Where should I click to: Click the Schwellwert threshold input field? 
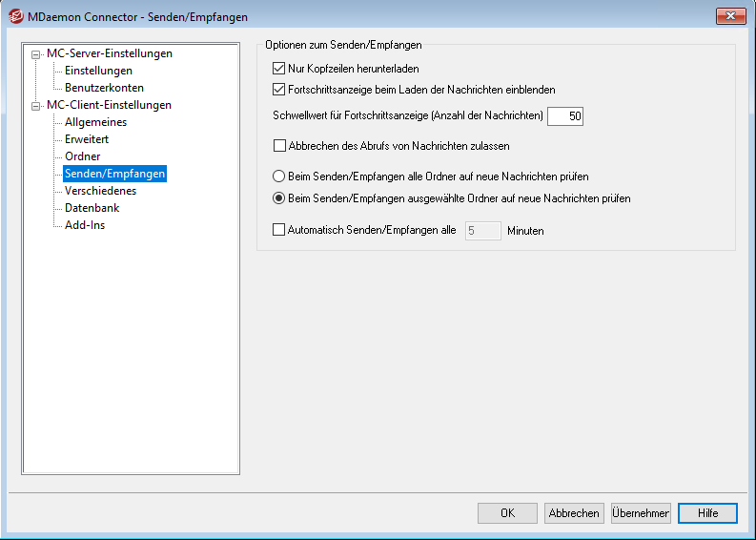[x=564, y=116]
